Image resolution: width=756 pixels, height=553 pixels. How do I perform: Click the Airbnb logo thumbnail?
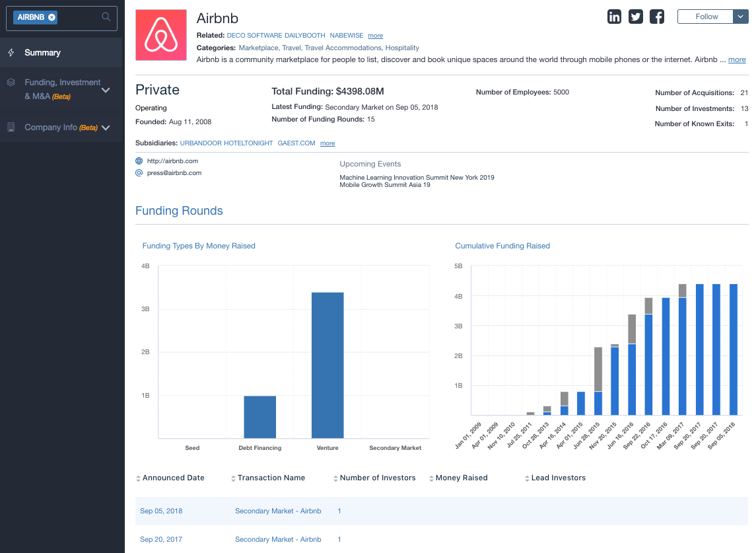[161, 35]
